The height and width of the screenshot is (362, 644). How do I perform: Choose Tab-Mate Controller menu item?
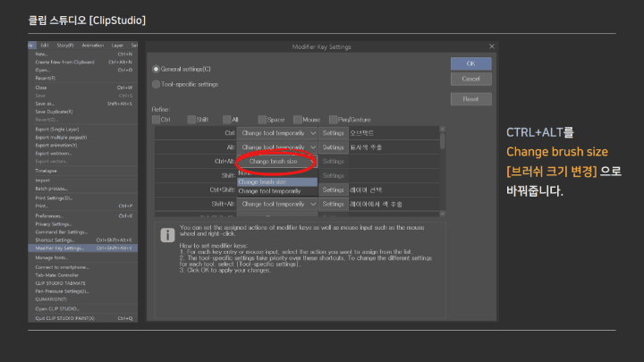pyautogui.click(x=83, y=275)
